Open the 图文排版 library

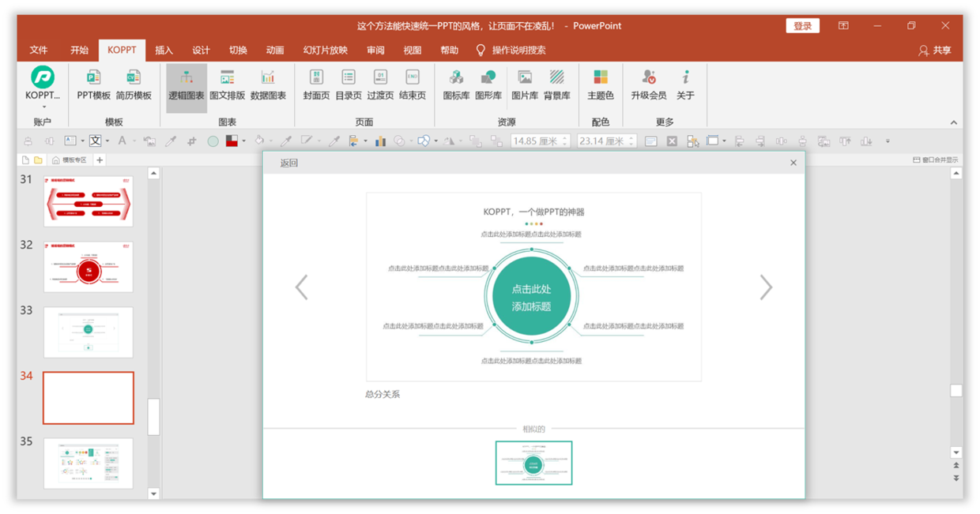(227, 84)
